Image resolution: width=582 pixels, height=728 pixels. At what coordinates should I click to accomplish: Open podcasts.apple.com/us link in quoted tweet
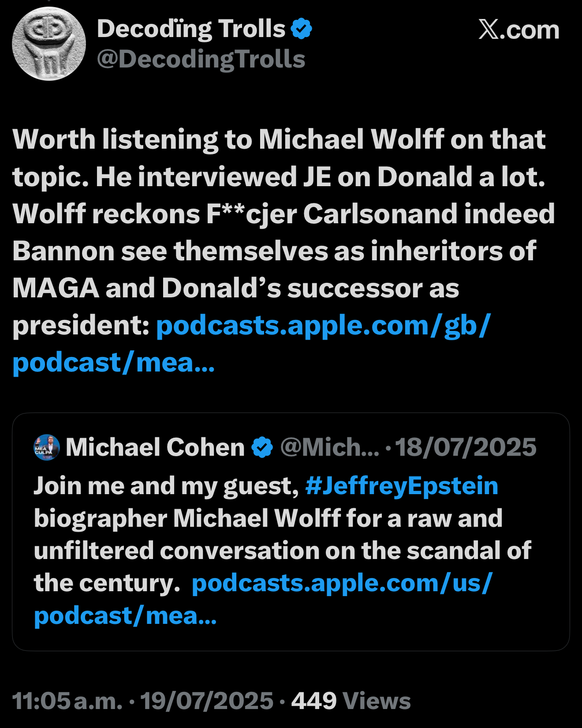[342, 583]
